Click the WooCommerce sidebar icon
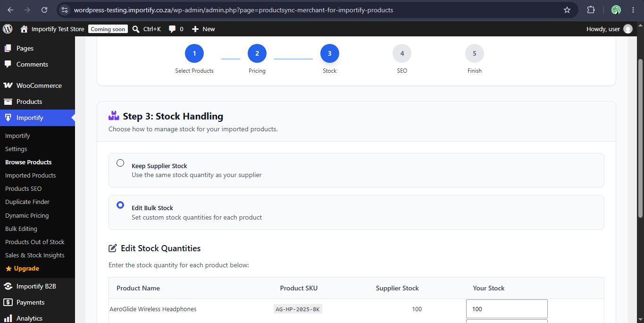 pos(8,85)
